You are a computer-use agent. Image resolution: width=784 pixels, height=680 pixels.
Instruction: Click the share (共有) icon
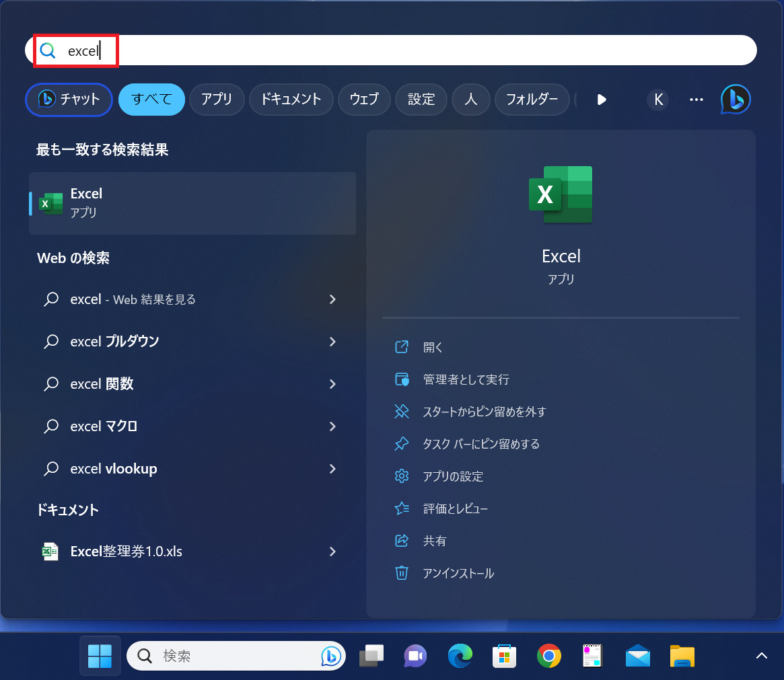tap(402, 541)
